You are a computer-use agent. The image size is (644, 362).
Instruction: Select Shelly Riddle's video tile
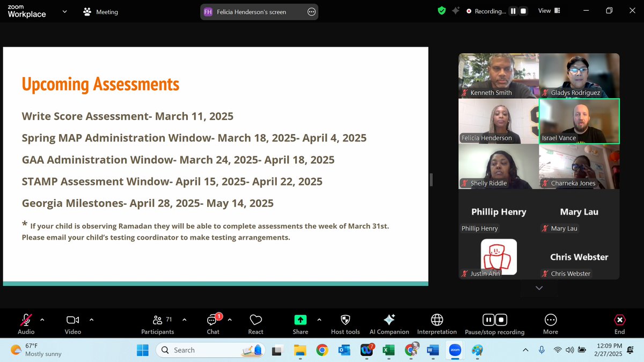click(x=499, y=166)
